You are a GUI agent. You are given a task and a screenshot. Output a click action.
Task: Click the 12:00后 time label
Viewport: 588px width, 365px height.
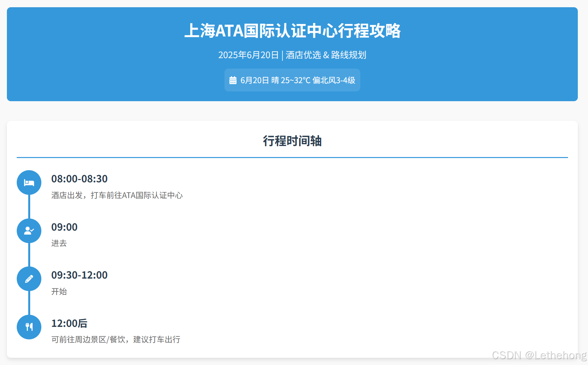click(x=69, y=323)
